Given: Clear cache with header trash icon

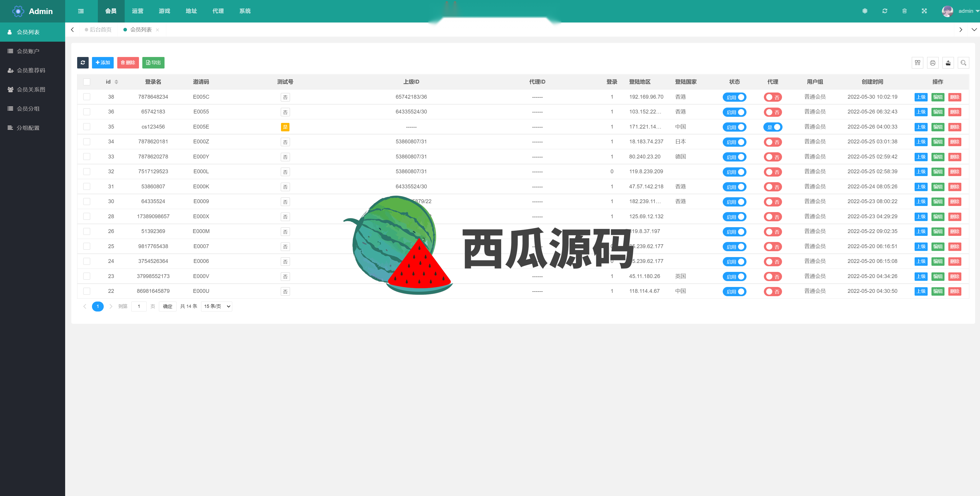Looking at the screenshot, I should tap(904, 11).
